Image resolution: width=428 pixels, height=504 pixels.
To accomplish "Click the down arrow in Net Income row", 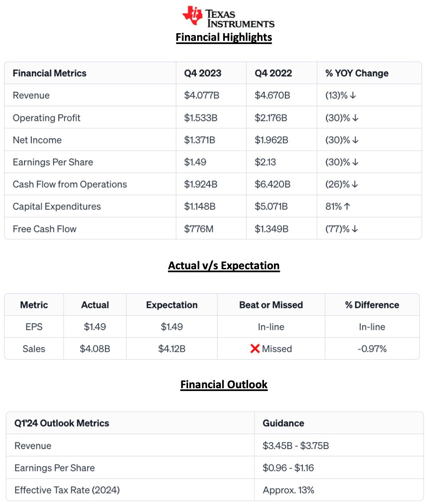I will [x=355, y=140].
